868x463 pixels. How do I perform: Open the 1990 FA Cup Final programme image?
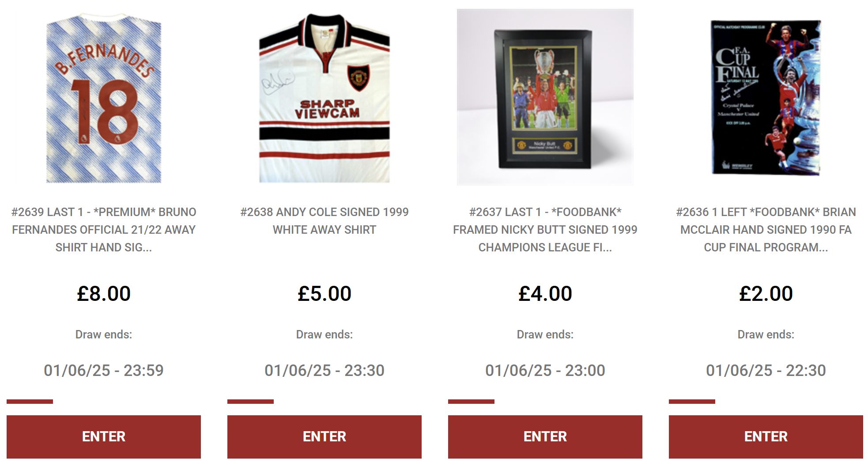click(766, 97)
